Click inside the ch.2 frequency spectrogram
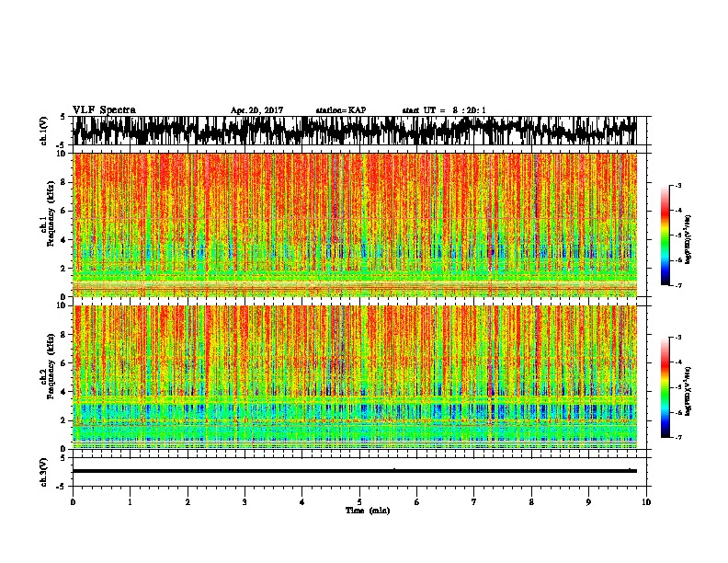The height and width of the screenshot is (563, 728). 355,377
